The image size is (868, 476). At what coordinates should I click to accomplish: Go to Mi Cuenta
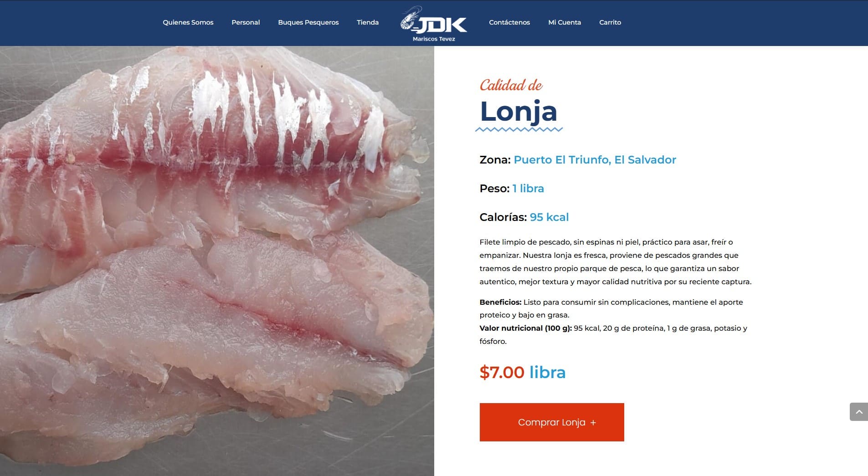[x=565, y=22]
